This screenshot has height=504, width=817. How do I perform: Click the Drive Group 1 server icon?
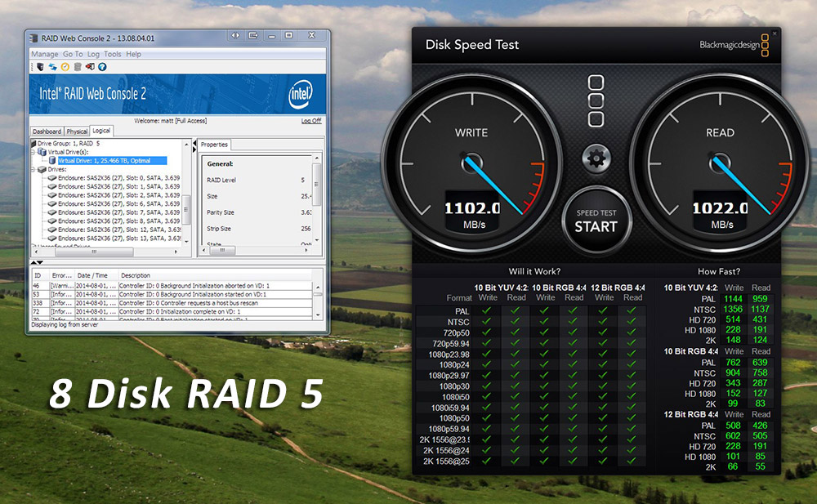coord(33,143)
